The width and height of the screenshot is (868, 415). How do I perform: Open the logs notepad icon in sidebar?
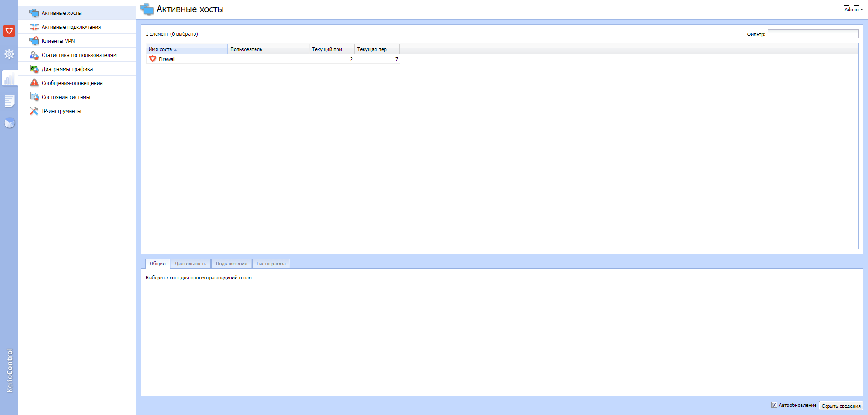pos(9,101)
